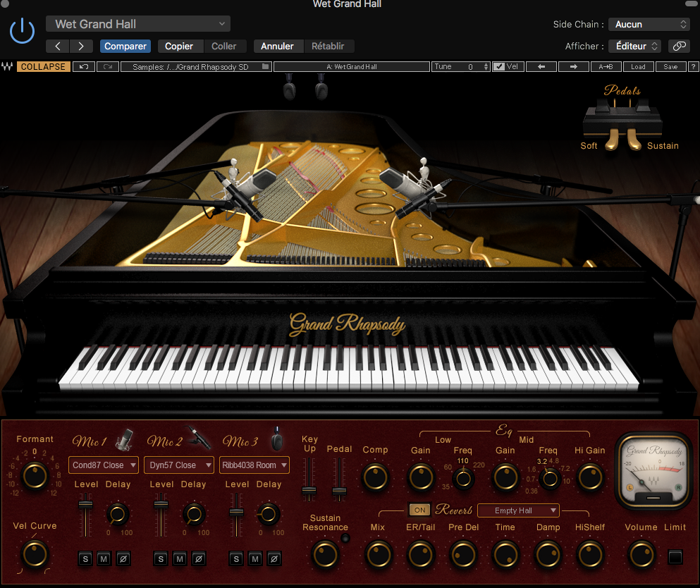Viewport: 700px width, 588px height.
Task: Click COLLAPSE in the Waves toolbar
Action: (x=43, y=66)
